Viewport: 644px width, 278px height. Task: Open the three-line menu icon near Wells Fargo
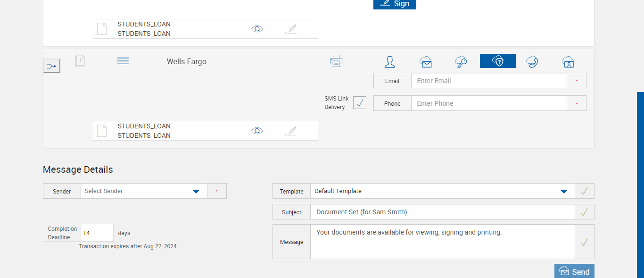pyautogui.click(x=123, y=61)
